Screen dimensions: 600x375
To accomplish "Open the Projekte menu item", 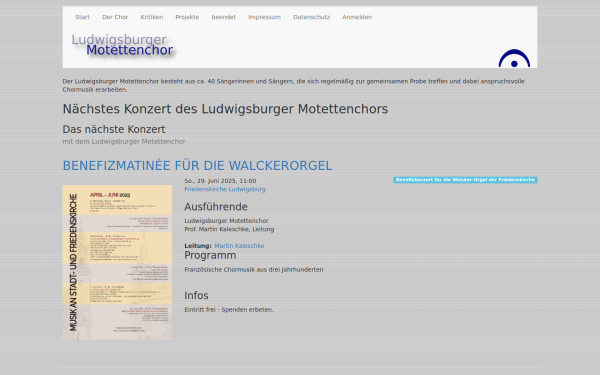I will pos(187,17).
